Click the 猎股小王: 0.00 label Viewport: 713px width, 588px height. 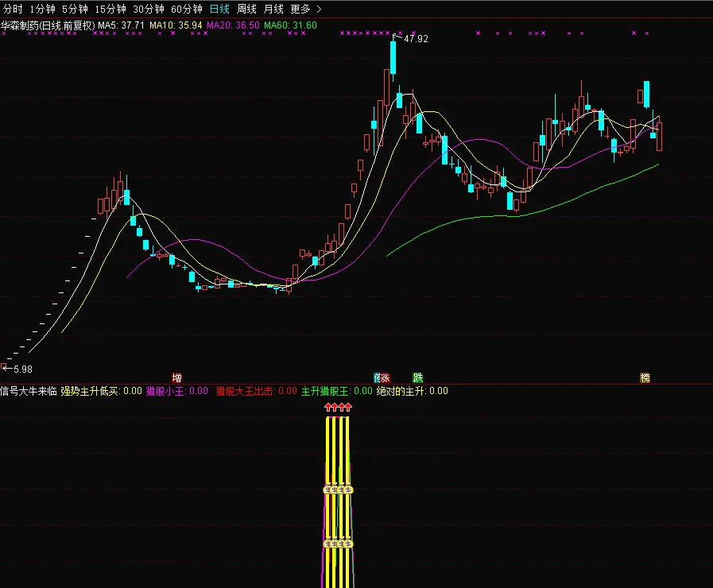(177, 391)
